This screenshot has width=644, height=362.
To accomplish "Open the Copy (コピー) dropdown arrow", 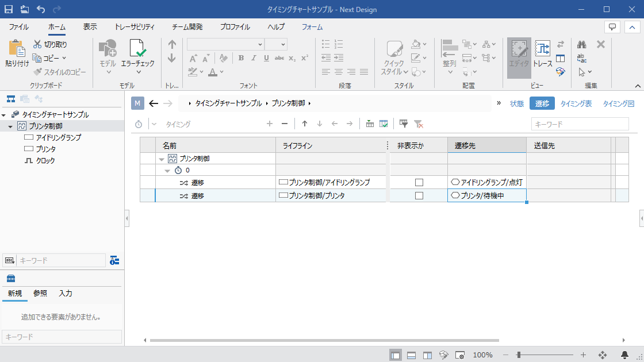I will point(64,58).
